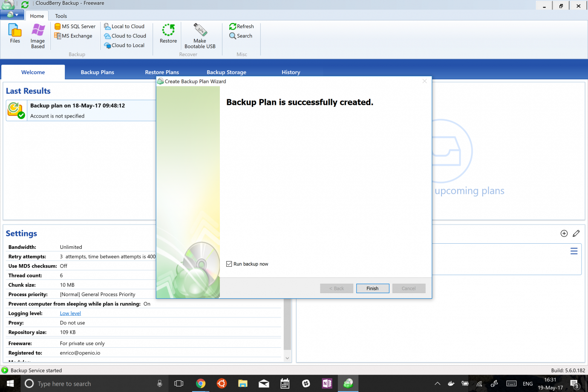Click the ribbon Refresh button
The width and height of the screenshot is (588, 392).
coord(242,26)
